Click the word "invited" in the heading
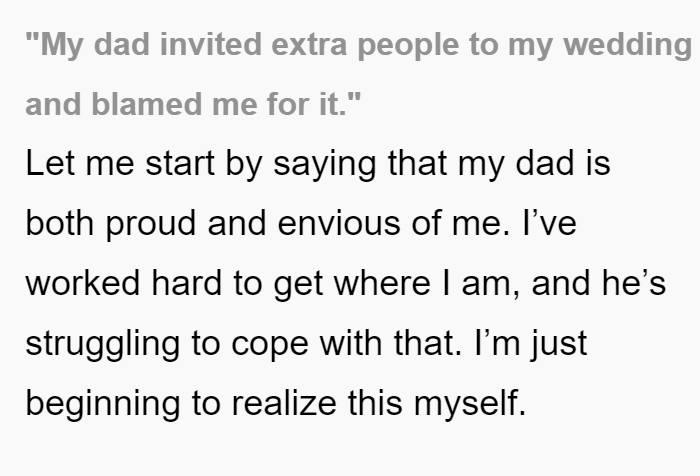The image size is (700, 476). [x=211, y=44]
